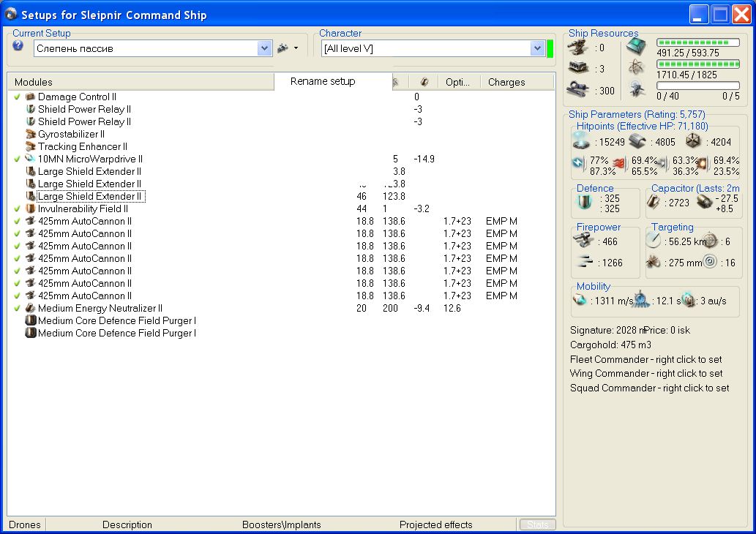Click the Stats button

point(537,524)
